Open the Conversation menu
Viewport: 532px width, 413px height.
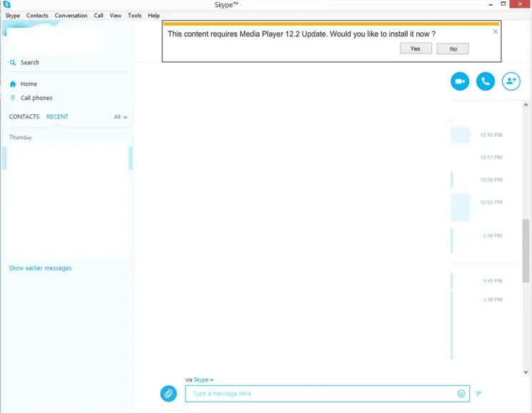click(71, 16)
